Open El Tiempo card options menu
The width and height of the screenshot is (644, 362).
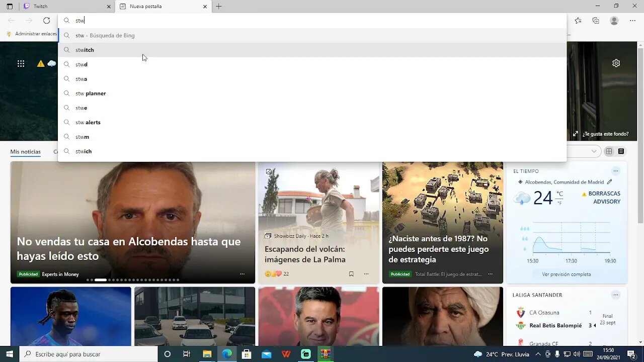click(x=615, y=171)
